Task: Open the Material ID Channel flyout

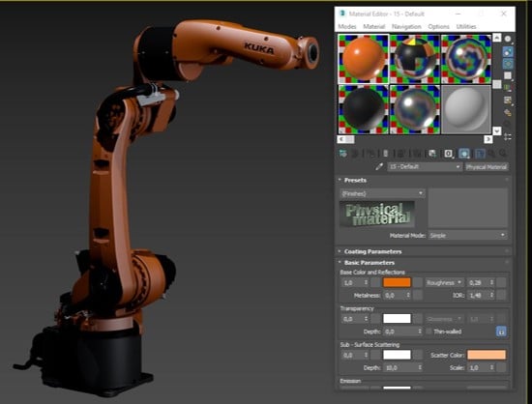Action: [x=449, y=154]
